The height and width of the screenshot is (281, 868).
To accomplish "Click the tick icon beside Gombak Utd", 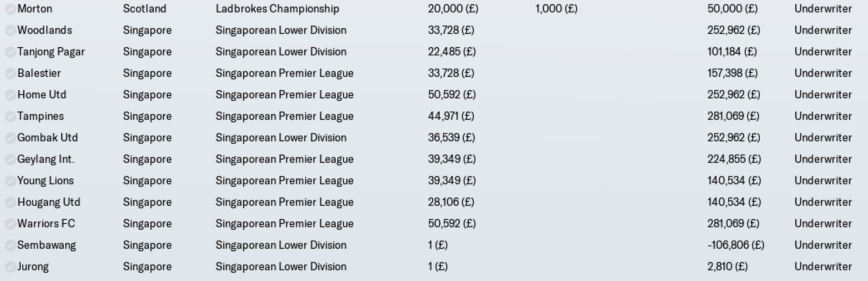I will click(10, 138).
